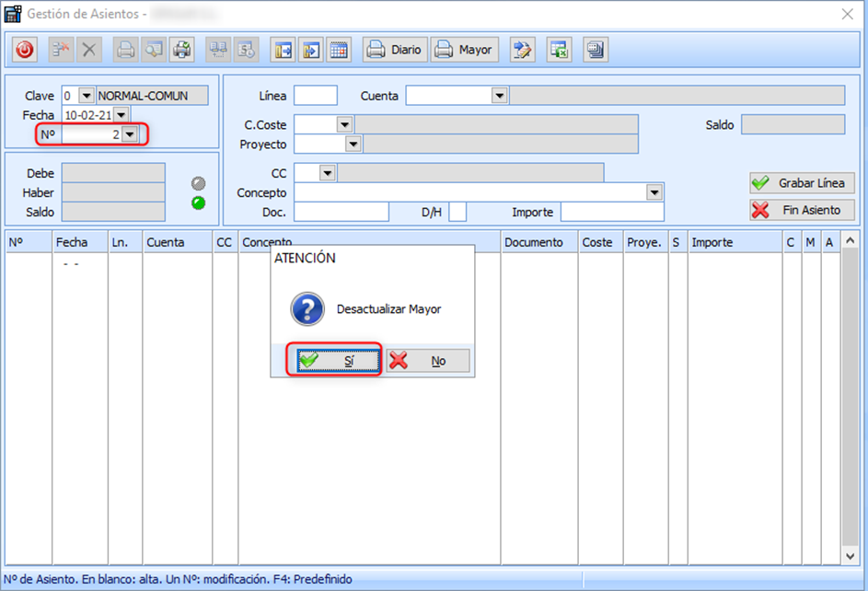Click the green status indicator light
Screen dimensions: 868x591
[198, 203]
